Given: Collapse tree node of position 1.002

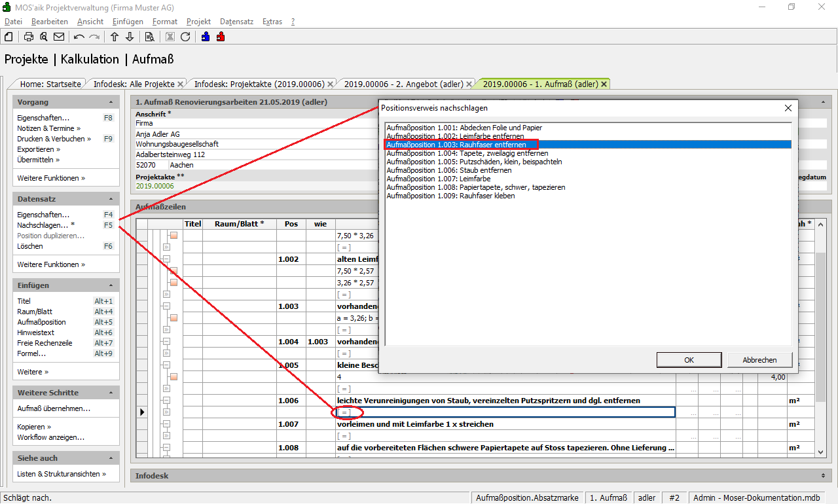Looking at the screenshot, I should pyautogui.click(x=166, y=259).
